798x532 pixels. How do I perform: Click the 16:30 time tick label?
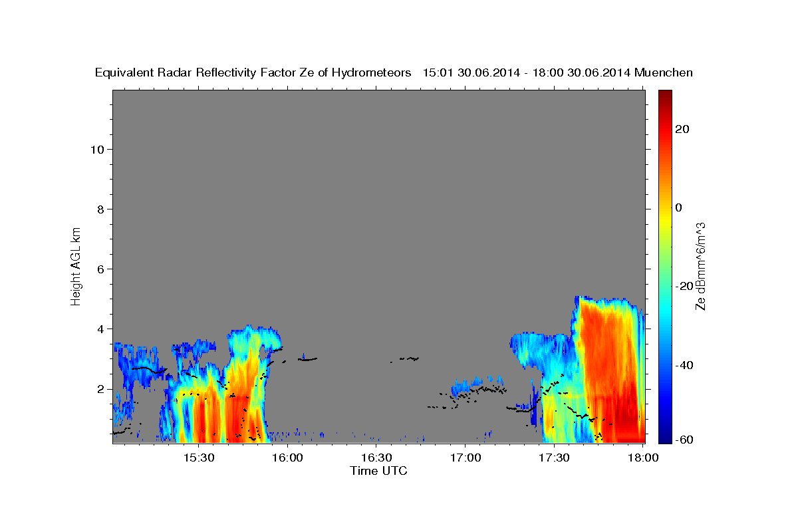click(376, 458)
